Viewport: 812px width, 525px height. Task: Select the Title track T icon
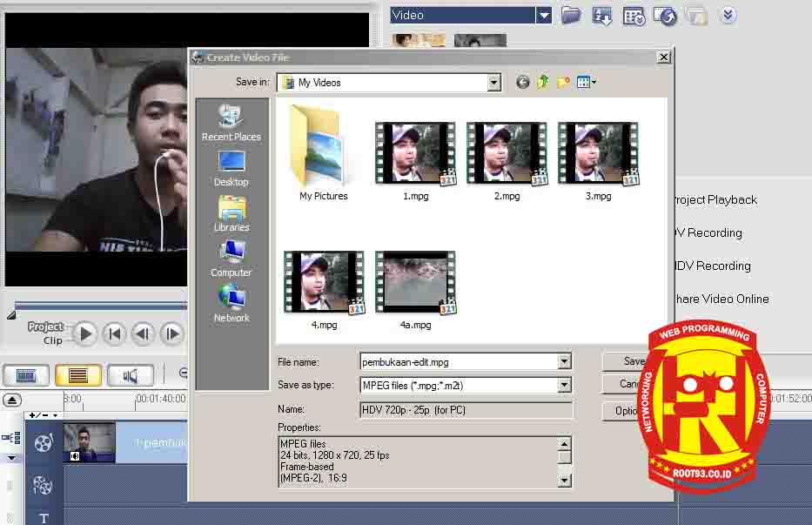tap(43, 515)
